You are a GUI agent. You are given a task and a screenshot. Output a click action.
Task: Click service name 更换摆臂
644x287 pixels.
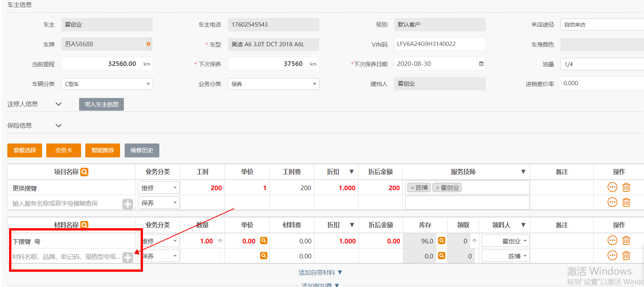click(x=25, y=188)
